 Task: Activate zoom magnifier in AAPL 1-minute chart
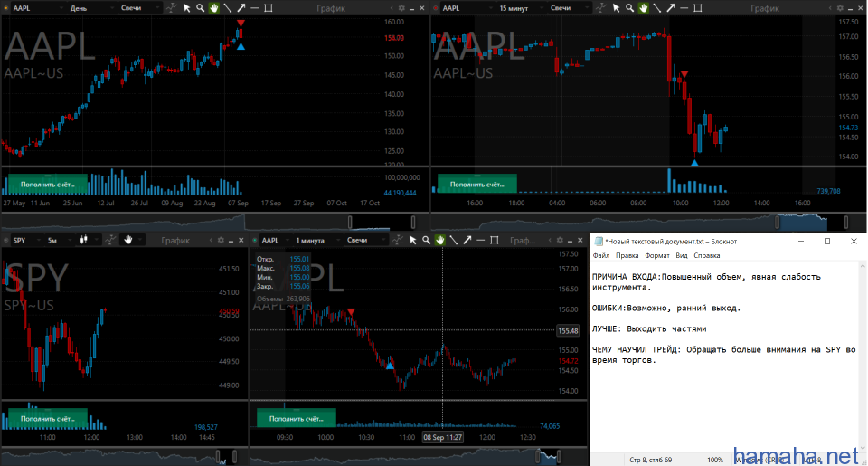[x=426, y=240]
